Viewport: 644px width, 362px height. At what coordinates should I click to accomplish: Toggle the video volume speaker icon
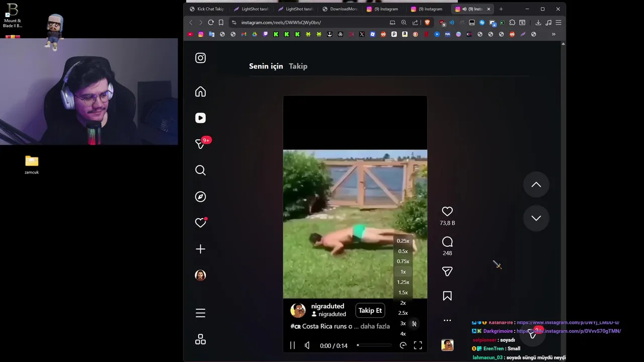click(x=307, y=345)
